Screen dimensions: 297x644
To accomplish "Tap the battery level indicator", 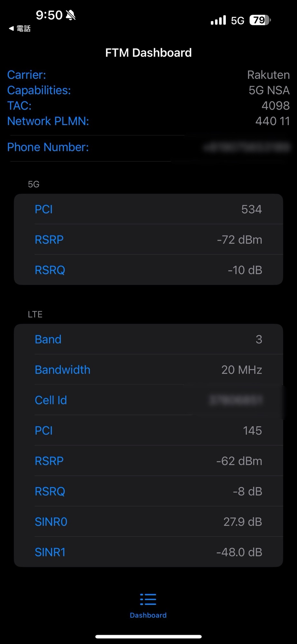I will click(260, 20).
